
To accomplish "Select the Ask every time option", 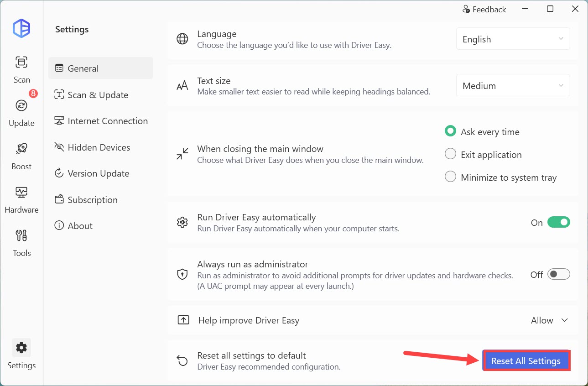I will click(482, 131).
